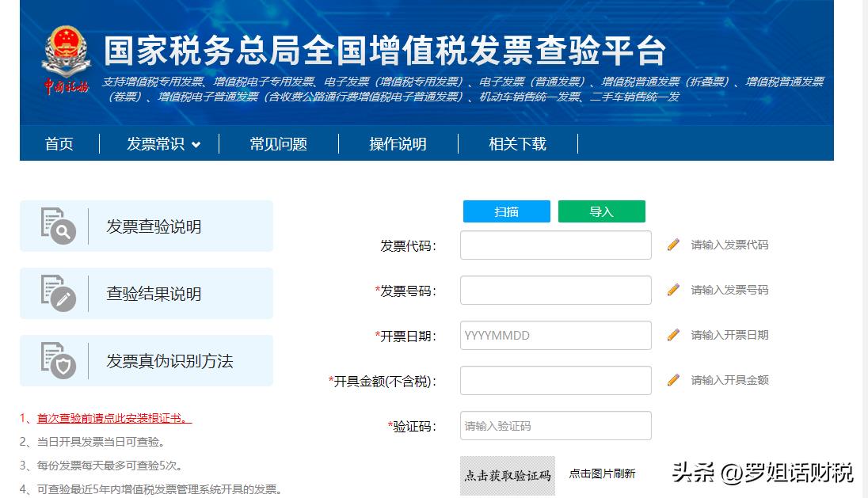
Task: Open the 操作说明 navigation item
Action: (x=398, y=144)
